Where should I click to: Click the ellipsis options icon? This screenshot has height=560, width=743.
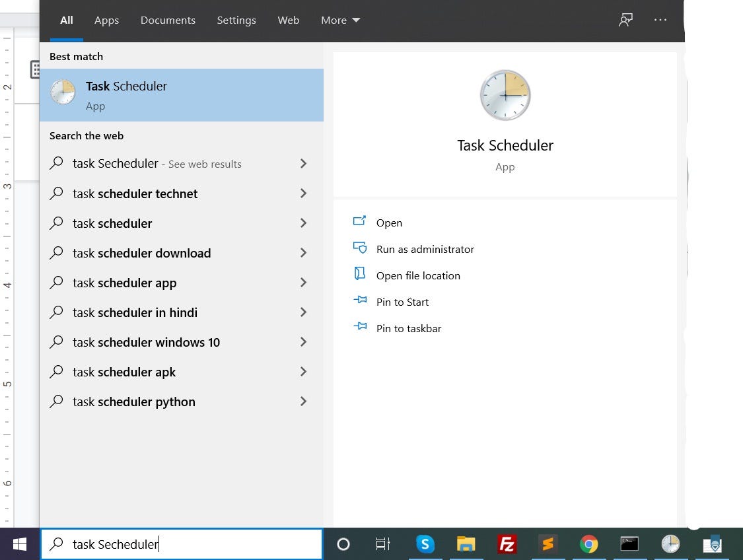[x=660, y=20]
